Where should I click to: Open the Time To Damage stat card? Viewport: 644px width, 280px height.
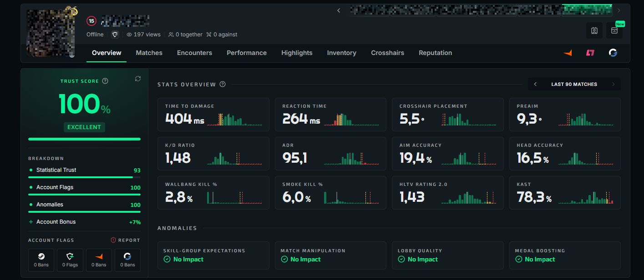pos(213,115)
